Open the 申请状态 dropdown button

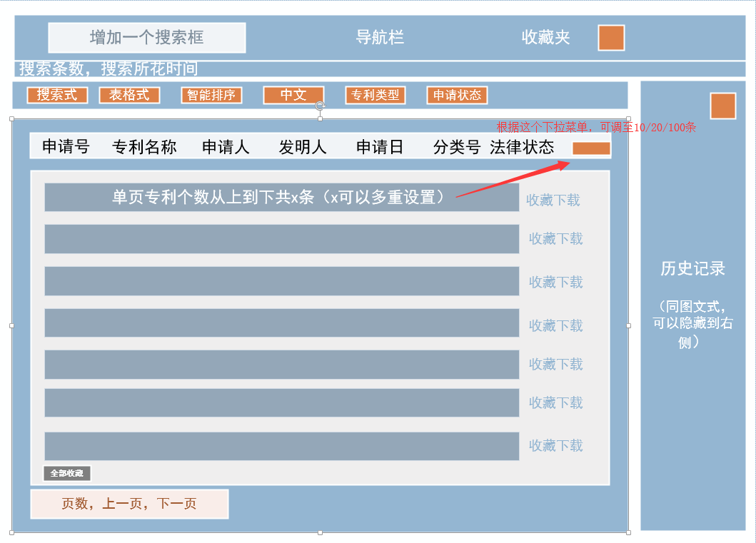pyautogui.click(x=457, y=95)
